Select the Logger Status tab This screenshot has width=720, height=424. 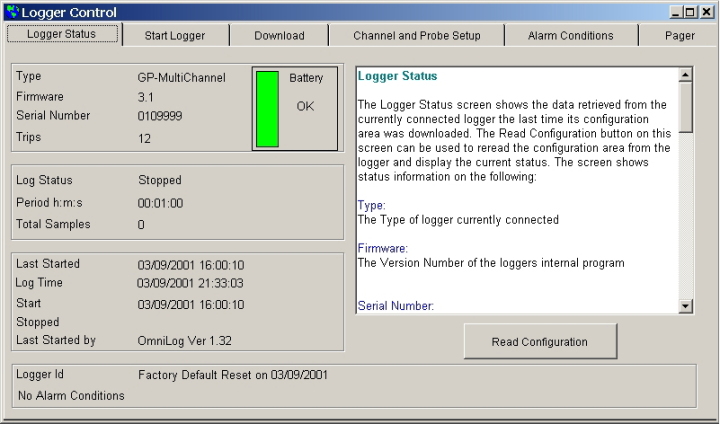62,34
